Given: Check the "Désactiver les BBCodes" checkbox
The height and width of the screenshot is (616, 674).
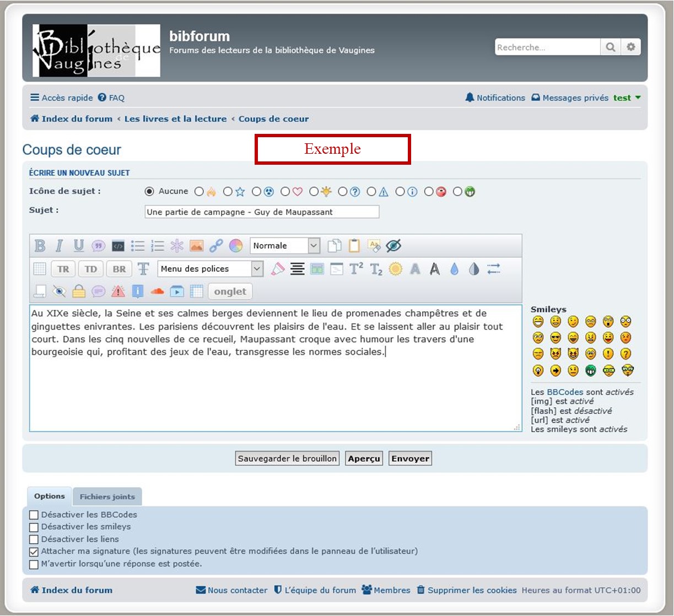Looking at the screenshot, I should 34,515.
